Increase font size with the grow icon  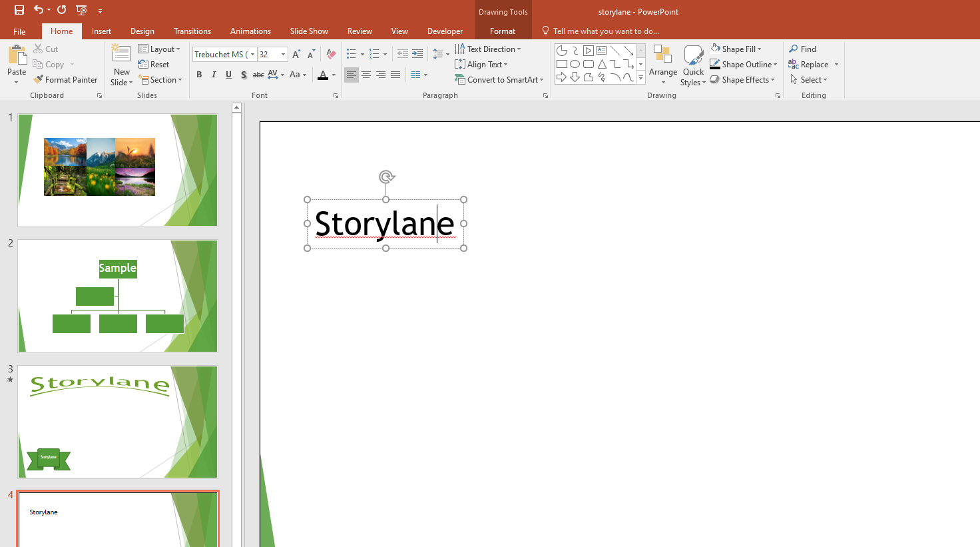(x=296, y=55)
